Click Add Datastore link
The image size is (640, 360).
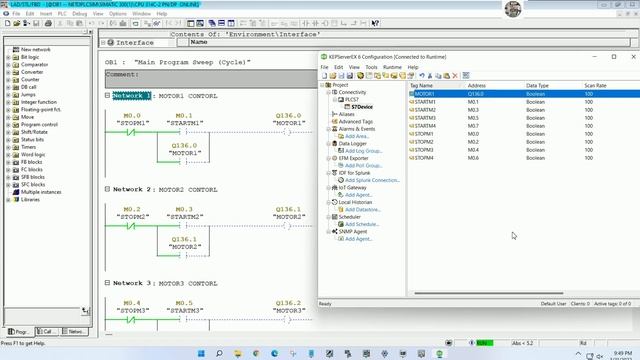click(x=362, y=210)
